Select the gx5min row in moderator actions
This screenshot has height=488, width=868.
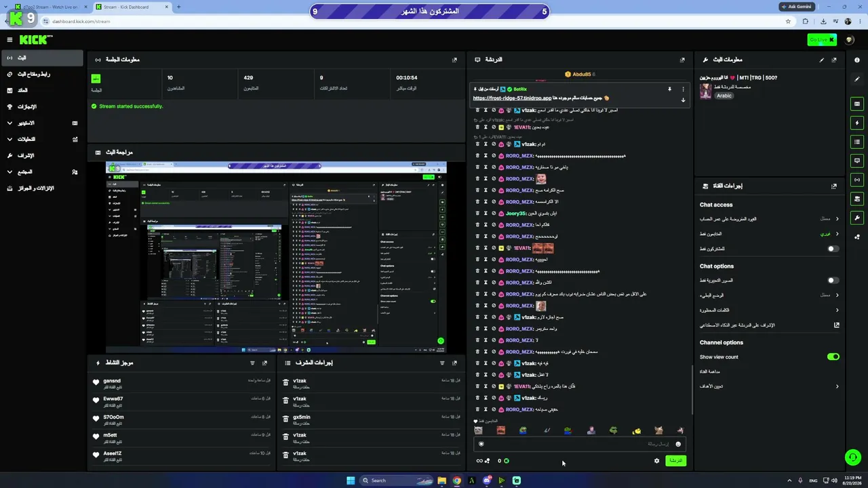[x=370, y=420]
